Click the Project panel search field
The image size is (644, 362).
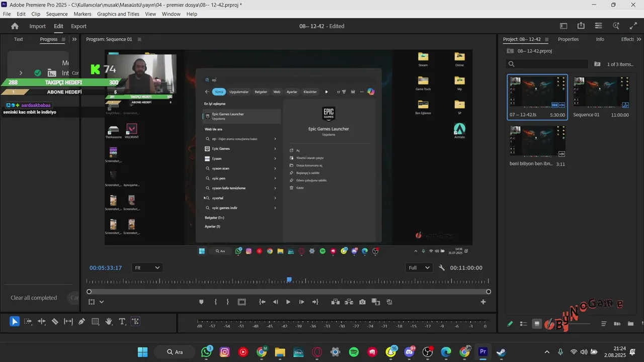pos(547,64)
